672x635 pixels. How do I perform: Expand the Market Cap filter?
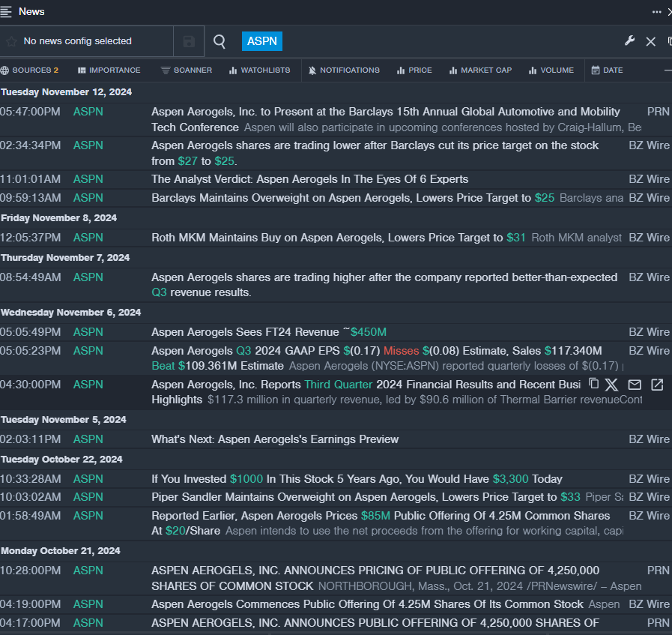[x=480, y=70]
